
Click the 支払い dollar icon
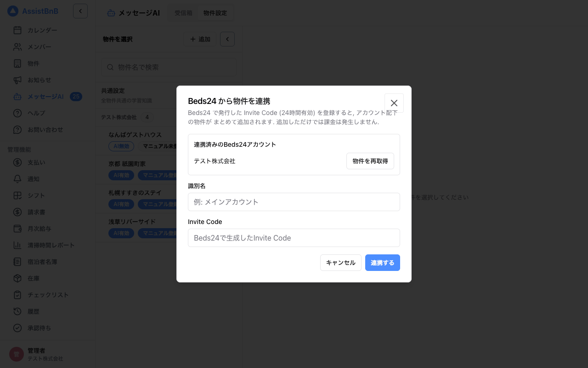click(17, 162)
